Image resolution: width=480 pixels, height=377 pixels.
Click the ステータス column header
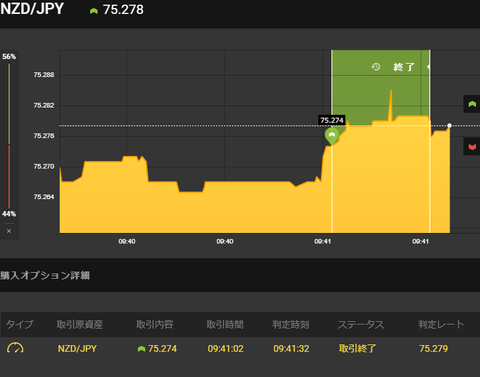361,324
